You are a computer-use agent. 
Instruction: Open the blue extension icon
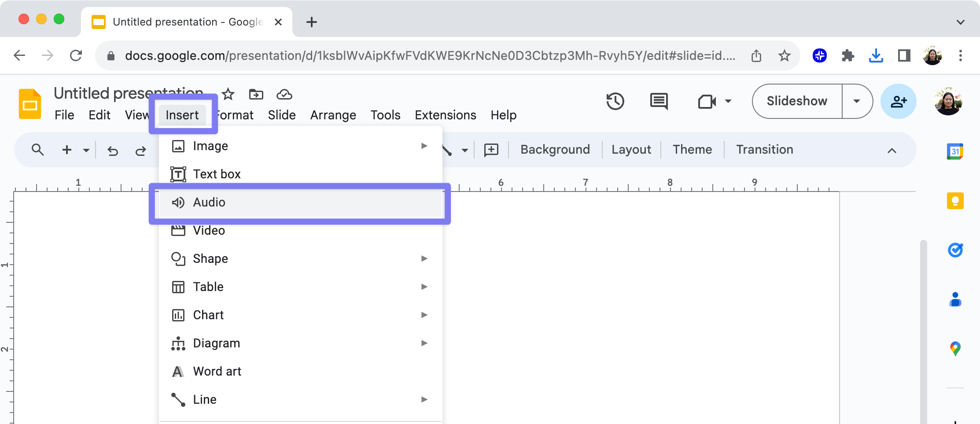point(819,55)
